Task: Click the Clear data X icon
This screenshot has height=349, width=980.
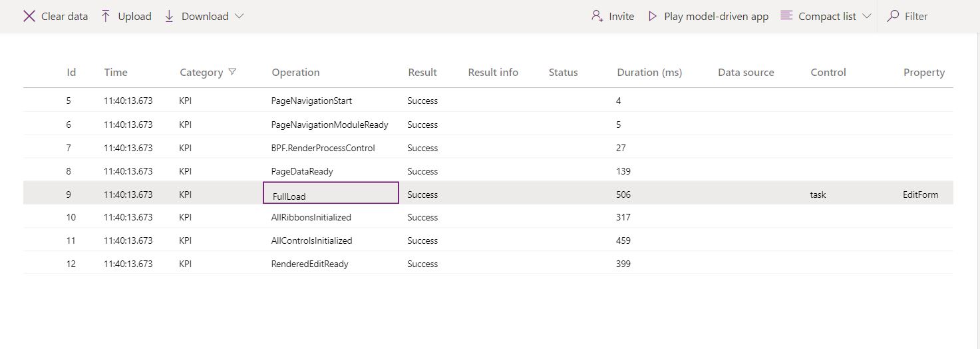Action: pos(29,17)
